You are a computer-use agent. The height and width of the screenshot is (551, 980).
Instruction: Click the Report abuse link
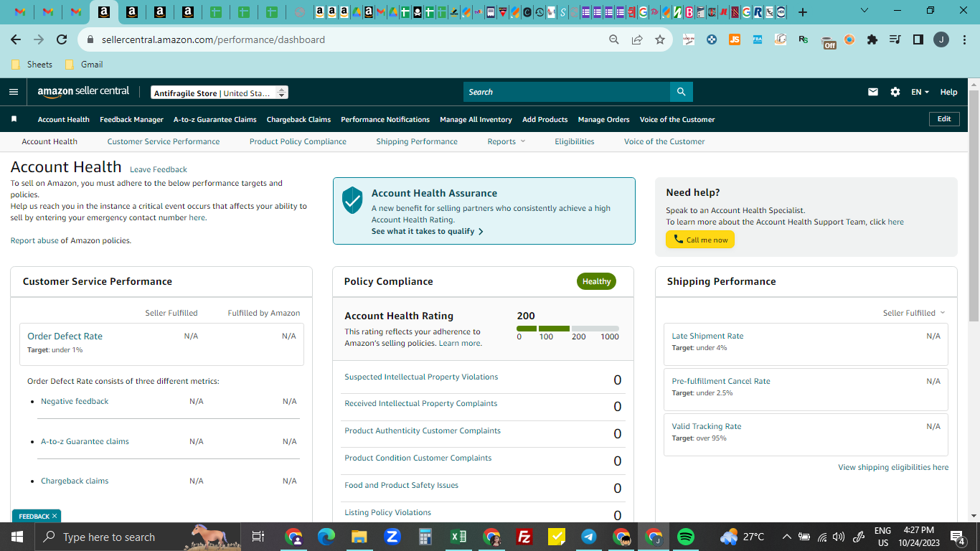tap(34, 240)
